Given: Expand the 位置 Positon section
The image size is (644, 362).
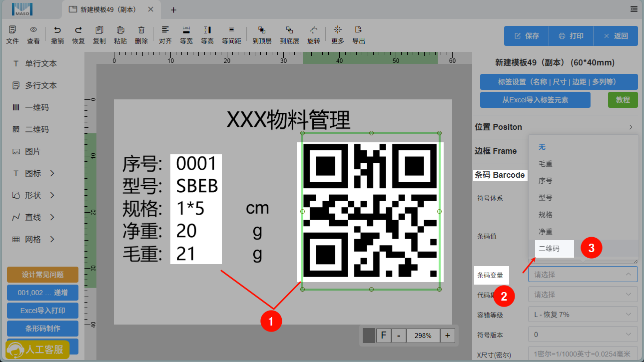Looking at the screenshot, I should [556, 127].
